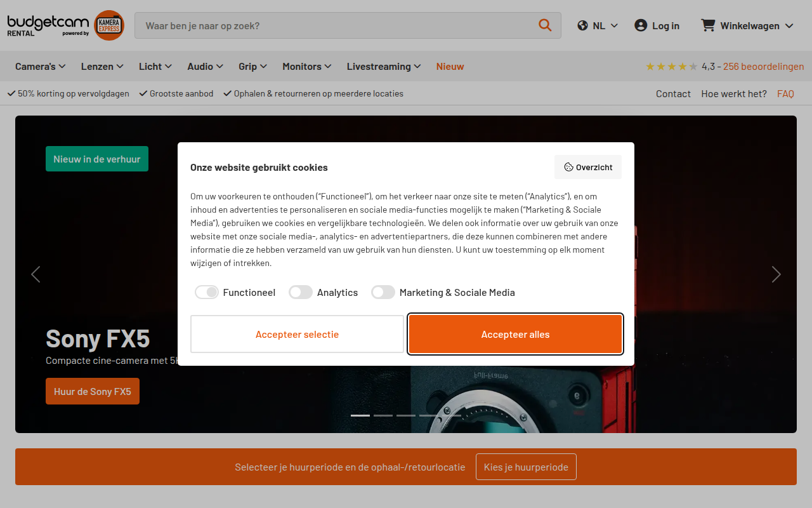Expand the Grip menu
Image resolution: width=812 pixels, height=508 pixels.
(x=253, y=66)
